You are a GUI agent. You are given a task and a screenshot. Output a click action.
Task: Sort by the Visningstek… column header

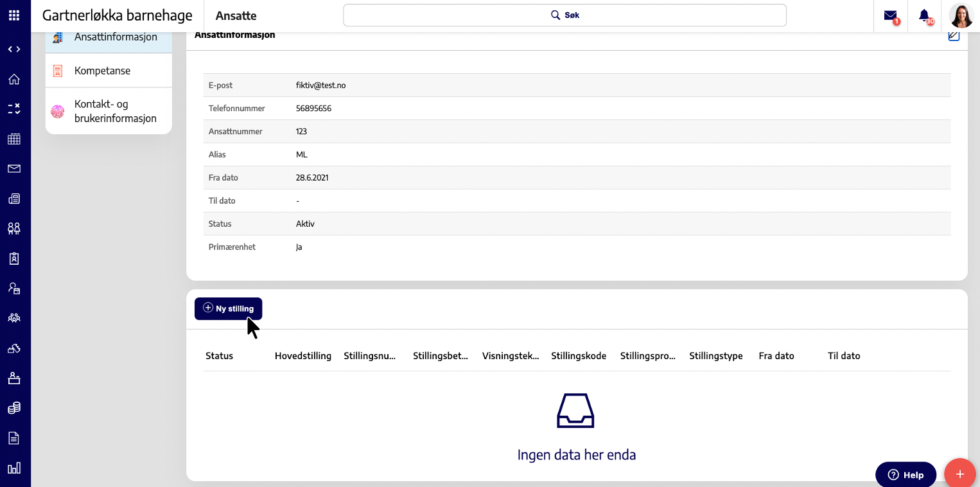[x=511, y=356]
